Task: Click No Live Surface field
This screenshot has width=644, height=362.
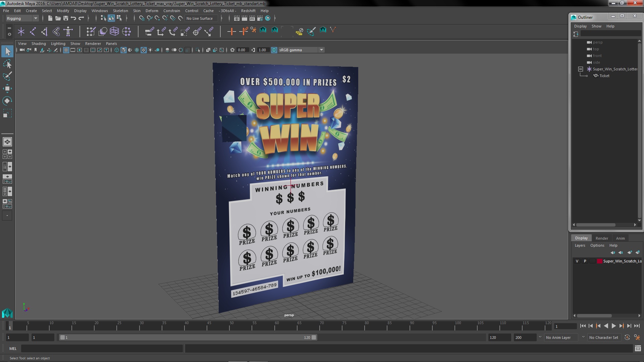Action: point(201,18)
